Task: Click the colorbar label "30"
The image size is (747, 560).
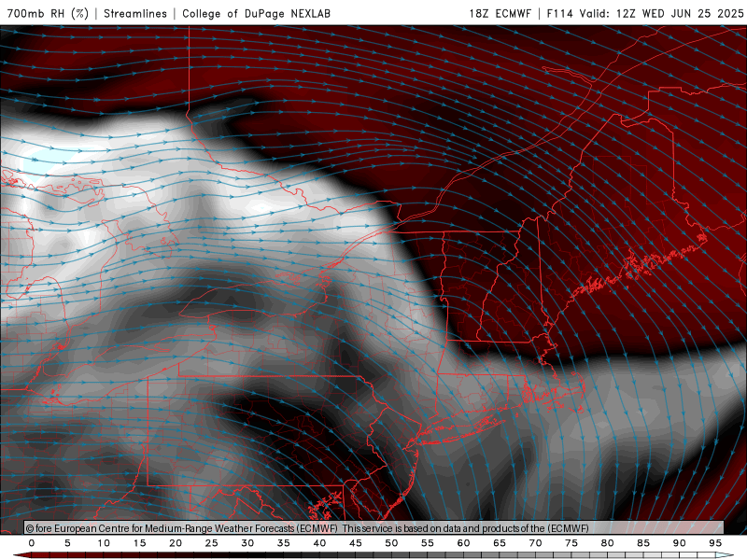Action: tap(247, 543)
